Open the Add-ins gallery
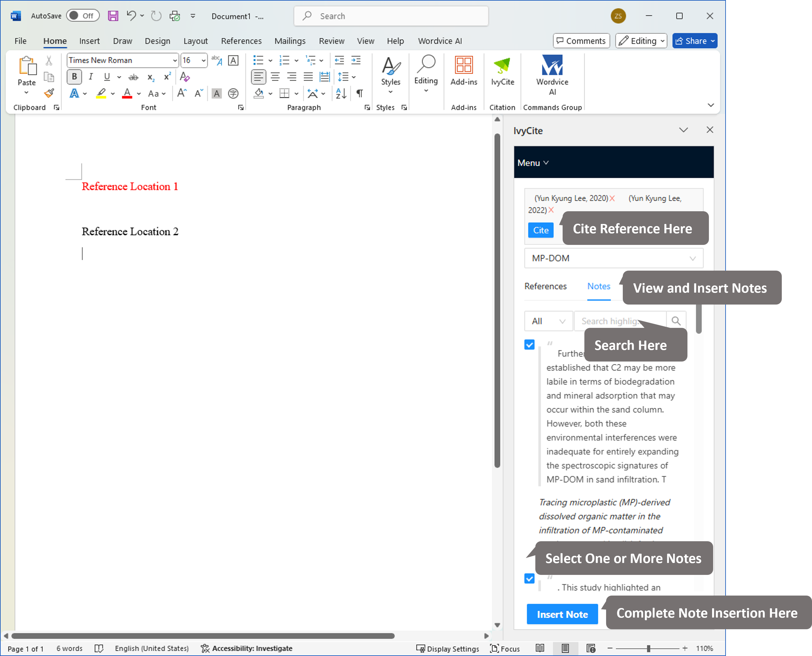Screen dimensions: 812x656 pyautogui.click(x=464, y=71)
